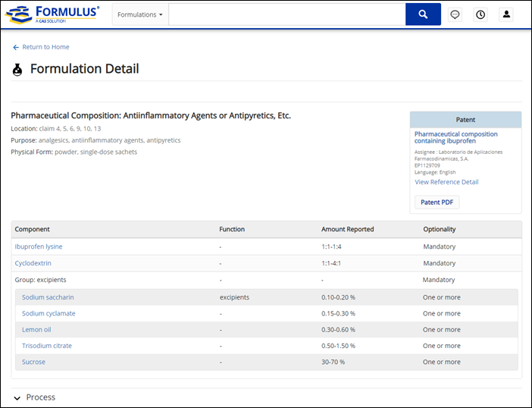Viewport: 532px width, 408px height.
Task: Click into the main search input field
Action: click(x=286, y=14)
